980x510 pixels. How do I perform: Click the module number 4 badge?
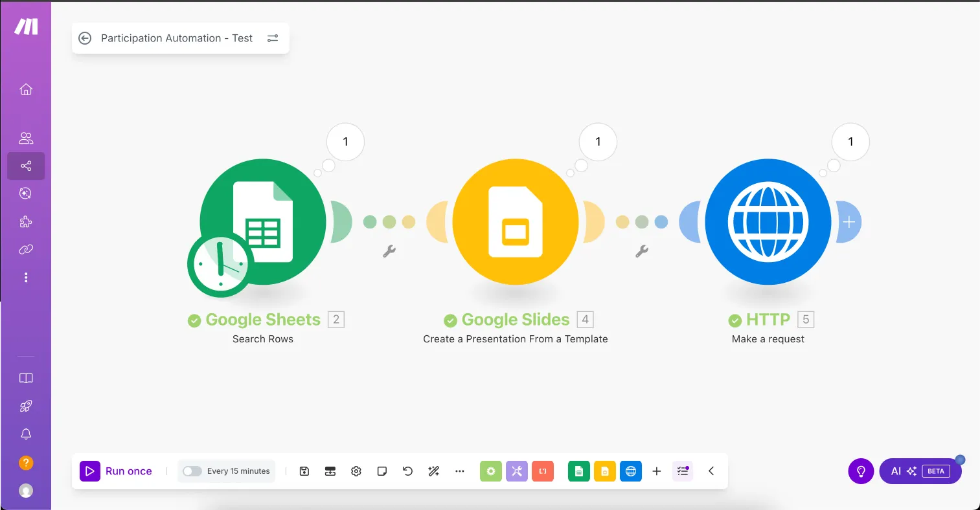(586, 320)
